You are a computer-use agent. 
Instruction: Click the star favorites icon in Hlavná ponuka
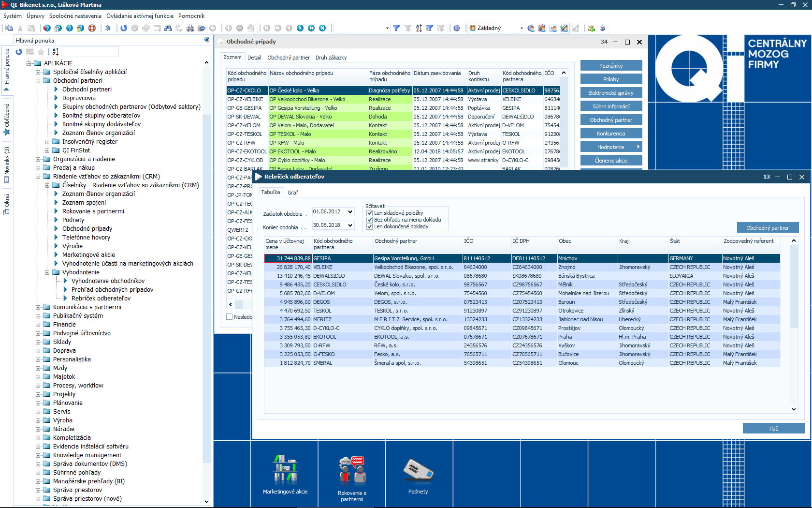[41, 52]
